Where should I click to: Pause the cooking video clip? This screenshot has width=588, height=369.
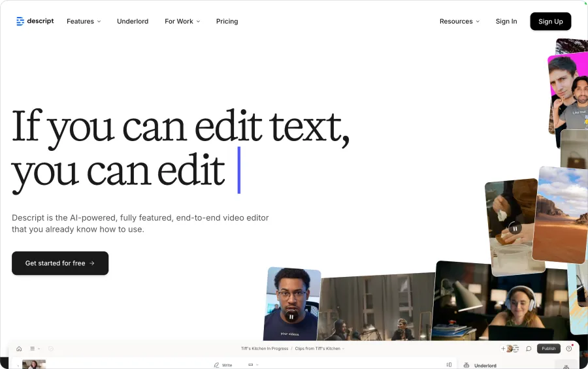pos(515,229)
